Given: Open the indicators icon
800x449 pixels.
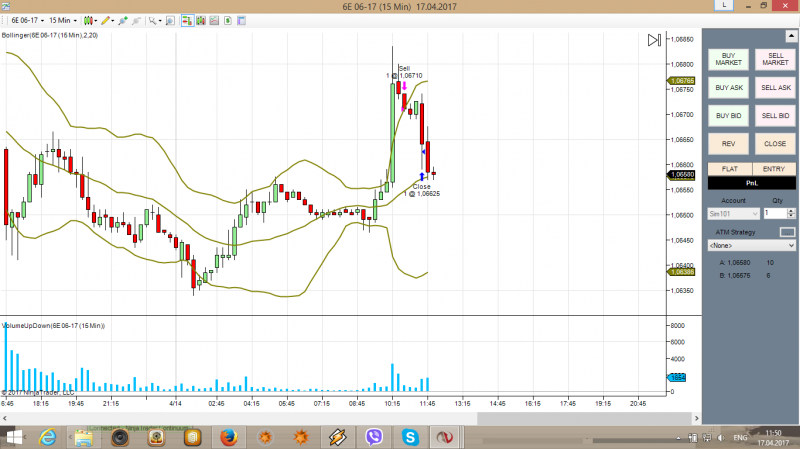Looking at the screenshot, I should [x=214, y=20].
